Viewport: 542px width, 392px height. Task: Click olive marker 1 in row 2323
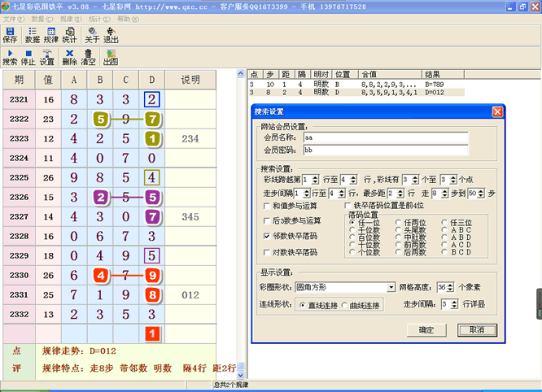pos(152,139)
